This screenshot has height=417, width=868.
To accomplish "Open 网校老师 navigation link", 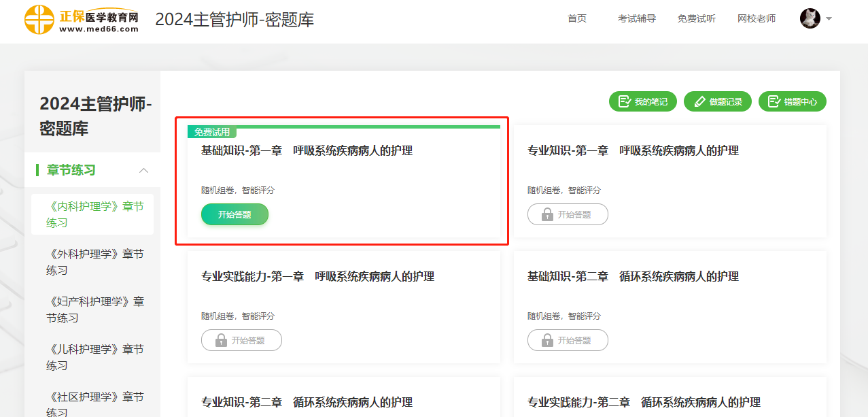I will (x=756, y=19).
